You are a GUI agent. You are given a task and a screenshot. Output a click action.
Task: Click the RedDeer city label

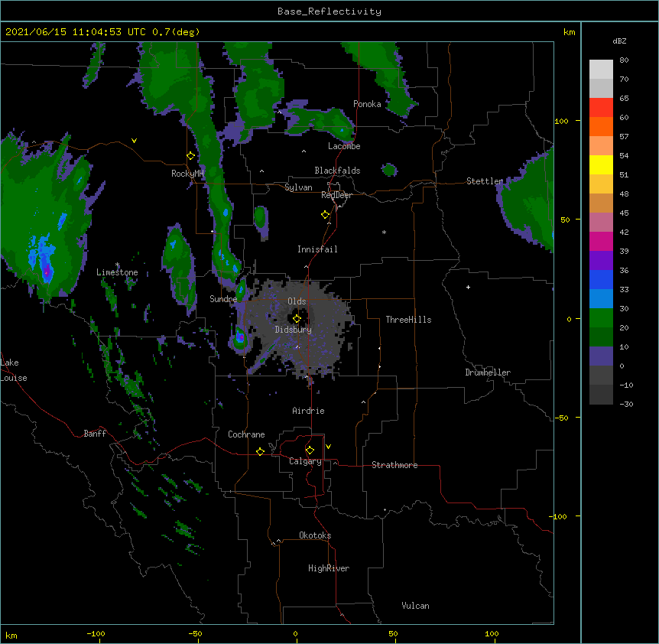click(336, 195)
